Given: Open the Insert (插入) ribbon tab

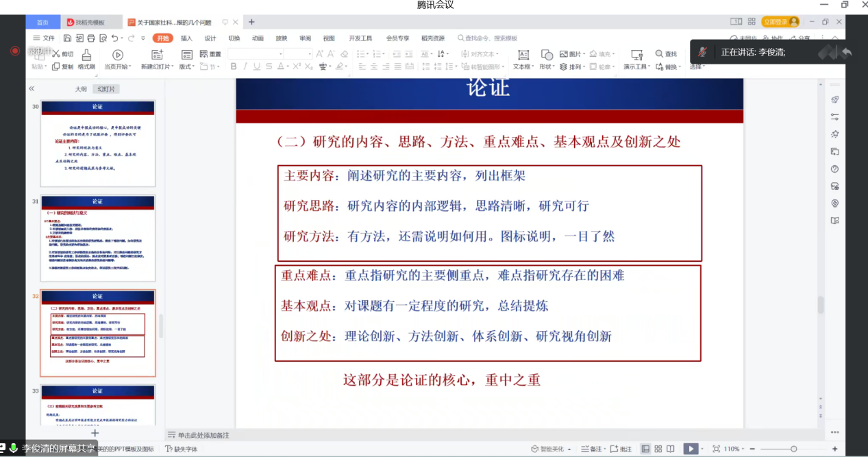Looking at the screenshot, I should (186, 38).
